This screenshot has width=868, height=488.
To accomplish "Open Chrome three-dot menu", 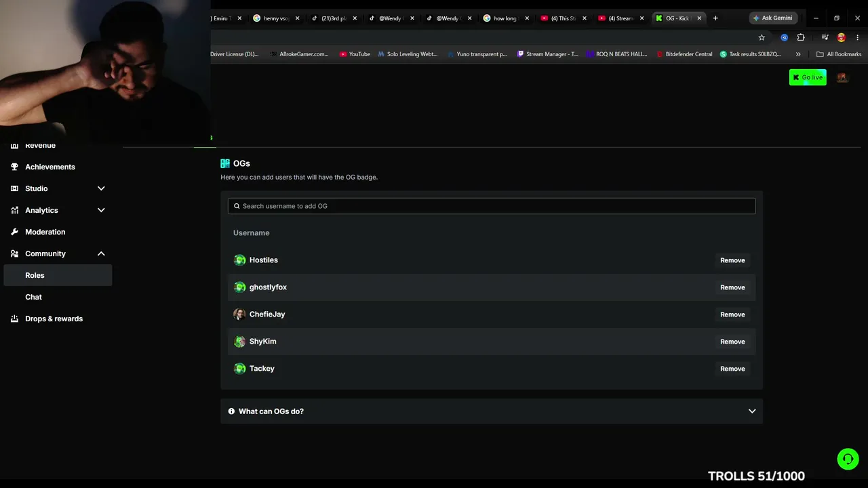I will click(x=857, y=37).
